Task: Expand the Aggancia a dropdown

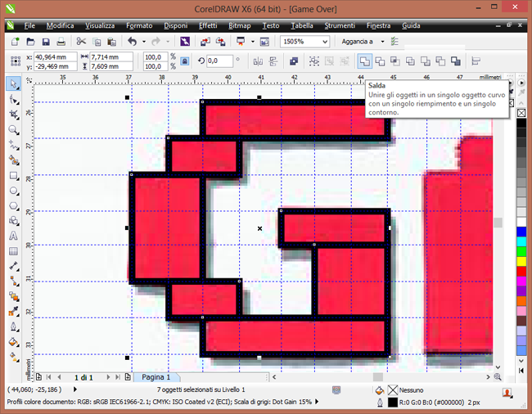Action: (383, 42)
